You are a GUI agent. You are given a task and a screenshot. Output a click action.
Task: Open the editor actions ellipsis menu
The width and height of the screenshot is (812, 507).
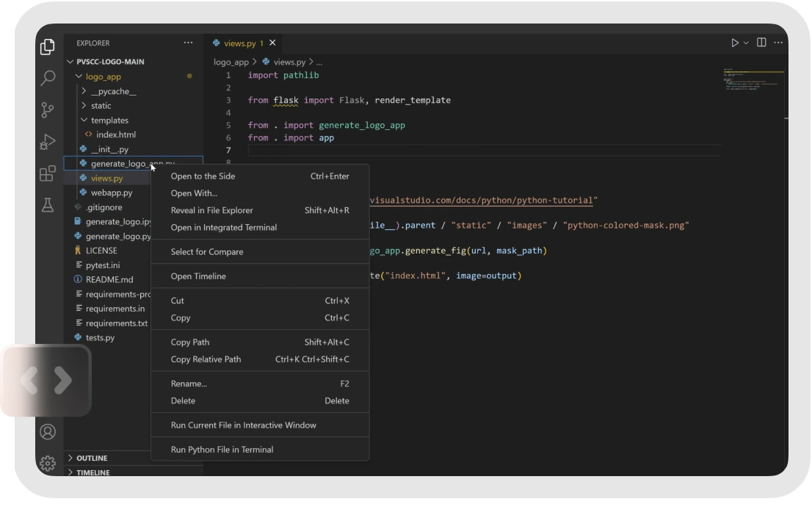tap(777, 43)
